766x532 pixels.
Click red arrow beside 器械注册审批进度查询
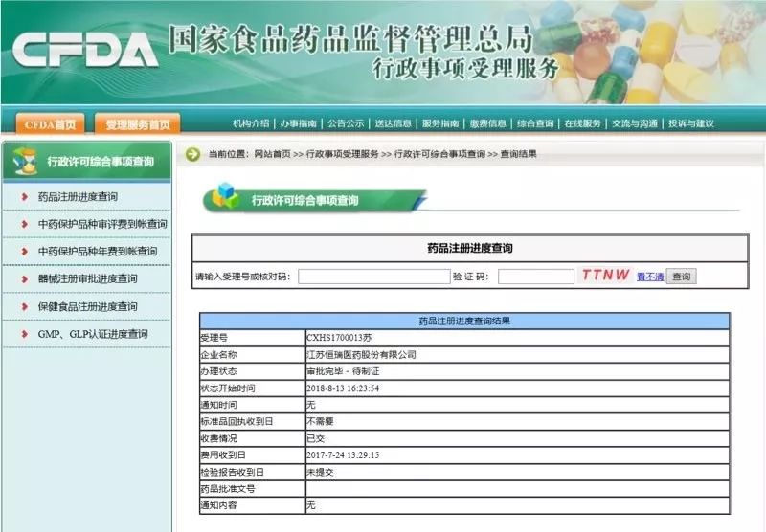pos(24,279)
